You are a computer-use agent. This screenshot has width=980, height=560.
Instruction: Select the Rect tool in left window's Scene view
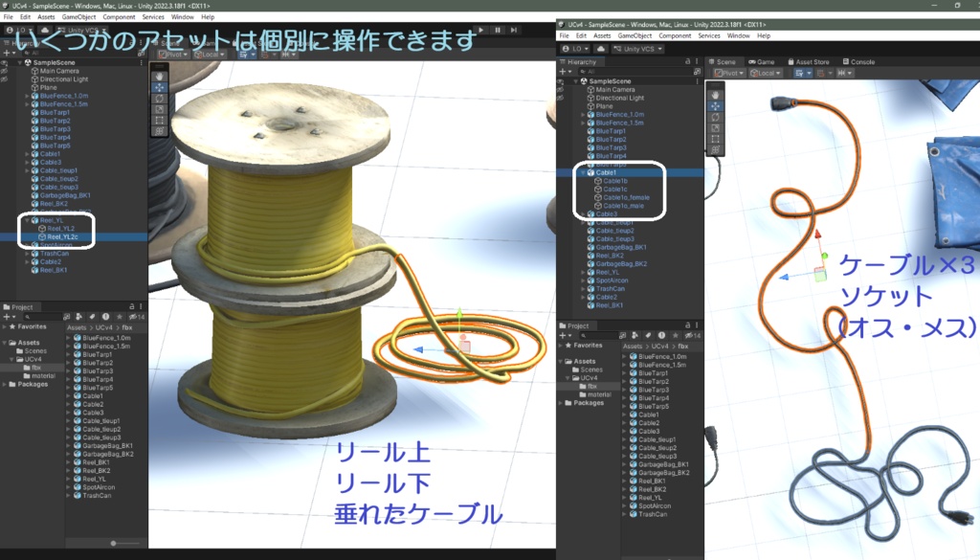(160, 120)
